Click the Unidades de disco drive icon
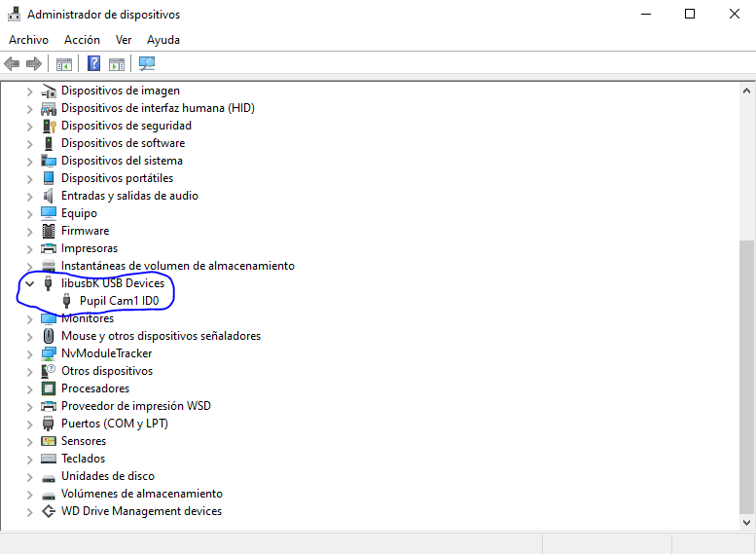 click(x=49, y=478)
